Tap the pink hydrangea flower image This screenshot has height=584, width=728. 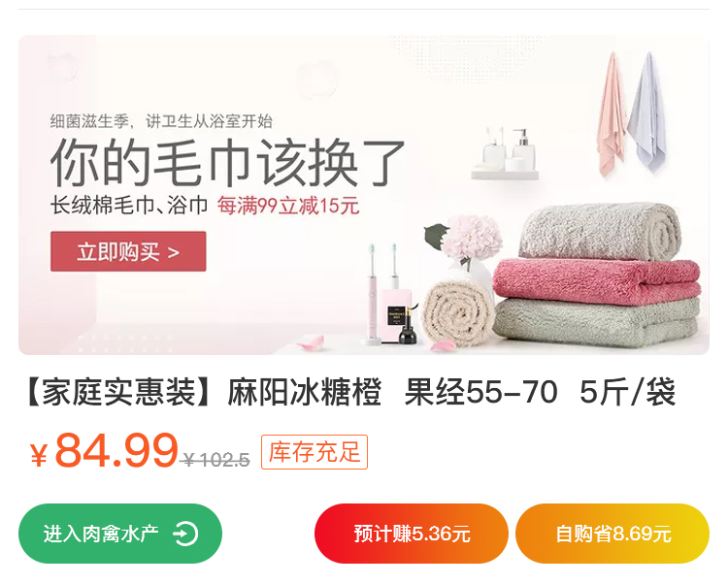click(471, 237)
